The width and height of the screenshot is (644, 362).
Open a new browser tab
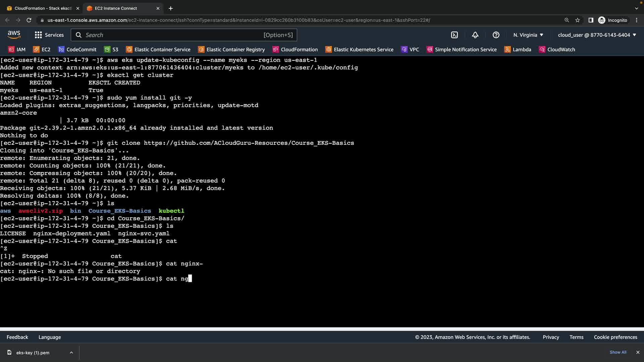click(171, 8)
